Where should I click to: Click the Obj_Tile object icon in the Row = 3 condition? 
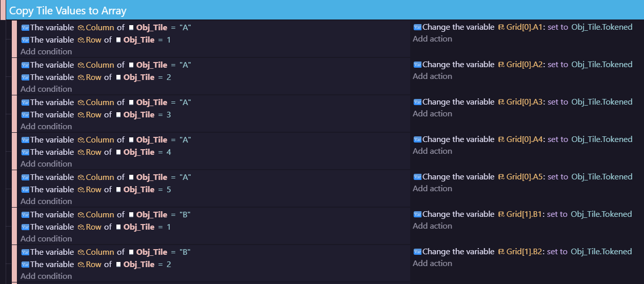click(x=118, y=115)
